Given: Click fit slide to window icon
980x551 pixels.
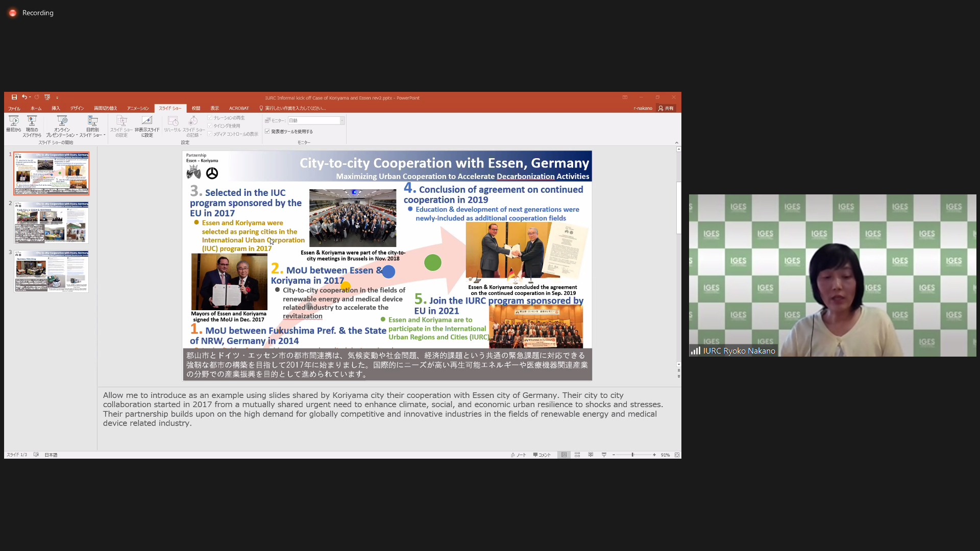Looking at the screenshot, I should coord(677,455).
